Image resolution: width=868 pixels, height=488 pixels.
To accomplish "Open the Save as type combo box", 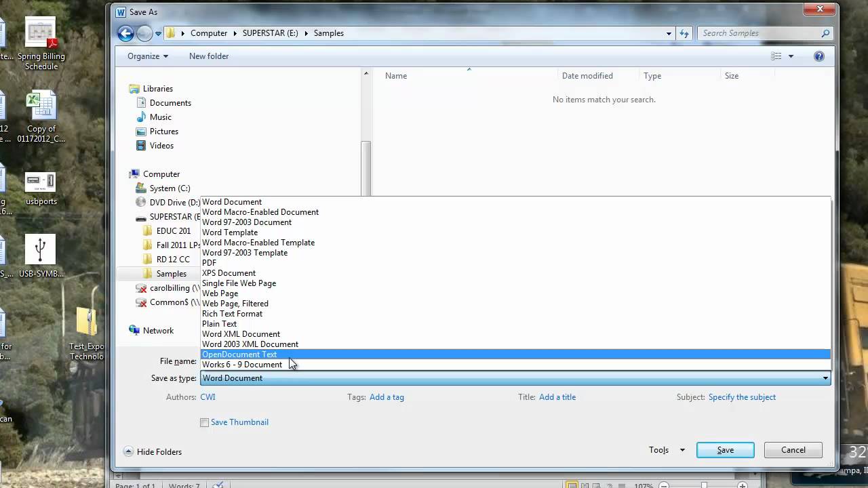I will pyautogui.click(x=515, y=378).
